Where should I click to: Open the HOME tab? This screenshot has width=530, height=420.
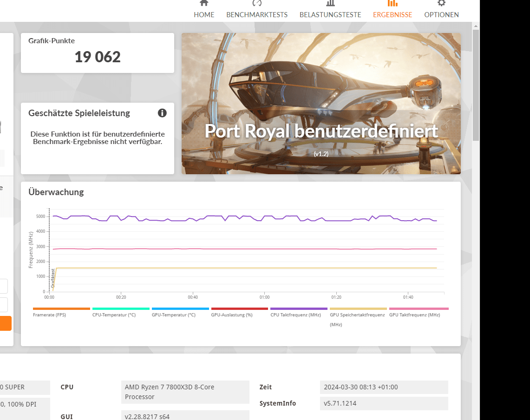coord(204,14)
